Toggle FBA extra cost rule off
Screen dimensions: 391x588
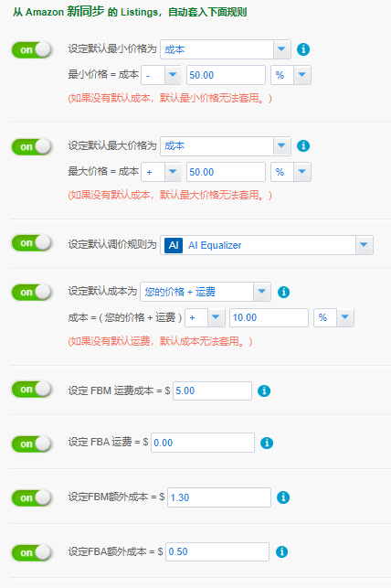pos(31,552)
